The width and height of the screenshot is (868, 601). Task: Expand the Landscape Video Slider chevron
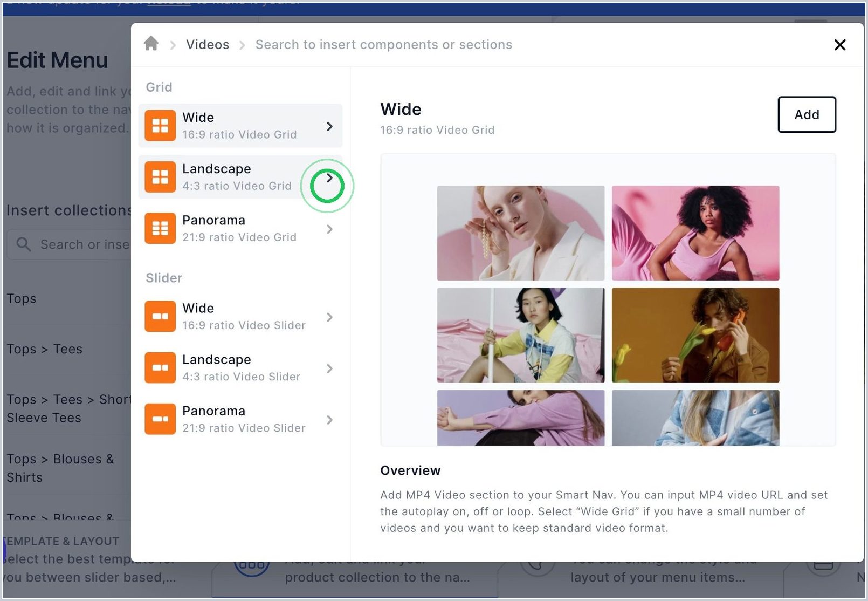329,368
